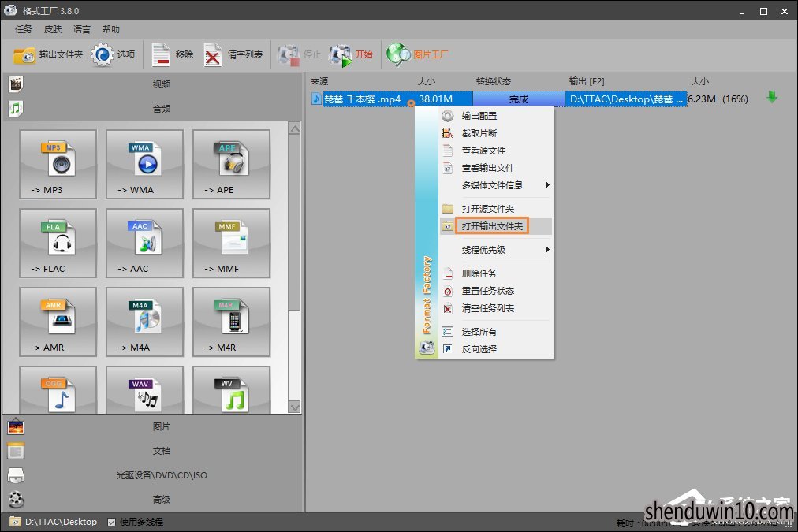Click the green download arrow icon
Viewport: 798px width, 532px height.
point(772,97)
